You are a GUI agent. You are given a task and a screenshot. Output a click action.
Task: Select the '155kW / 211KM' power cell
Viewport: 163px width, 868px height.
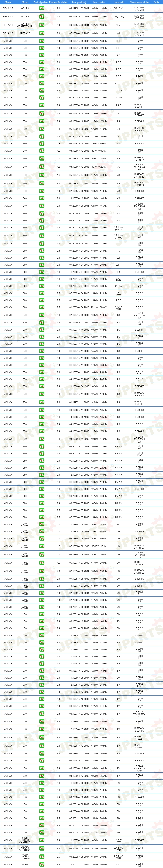click(x=99, y=642)
